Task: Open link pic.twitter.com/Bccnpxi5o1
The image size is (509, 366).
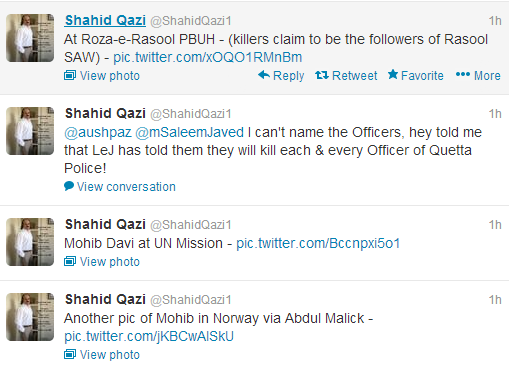Action: 318,243
